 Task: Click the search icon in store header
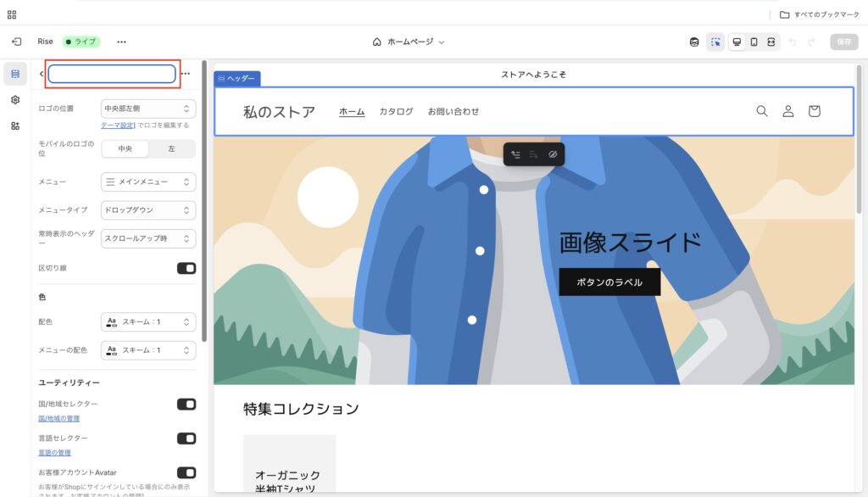[761, 111]
